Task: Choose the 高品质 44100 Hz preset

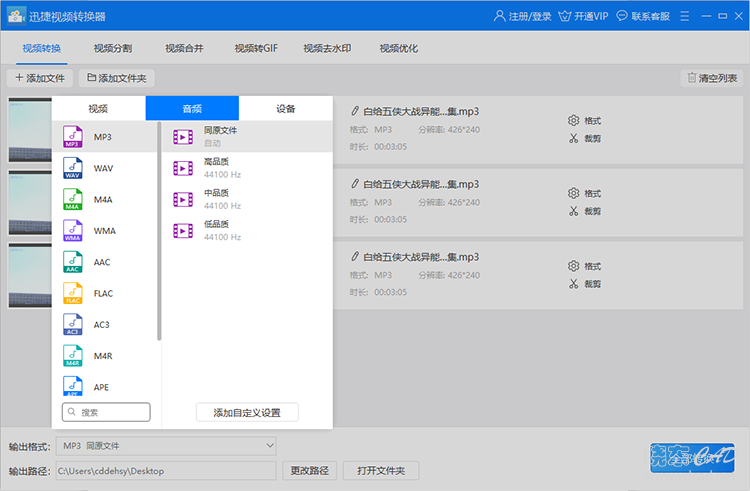Action: coord(247,168)
